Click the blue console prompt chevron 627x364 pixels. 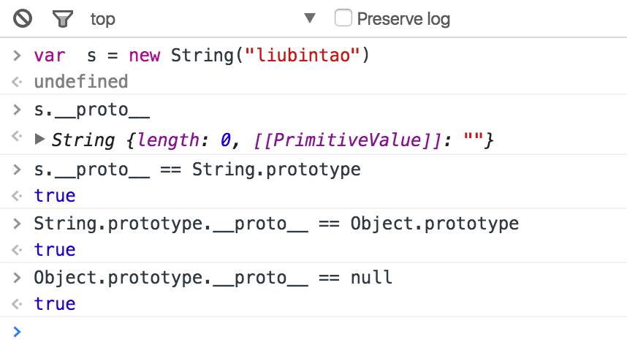coord(17,332)
